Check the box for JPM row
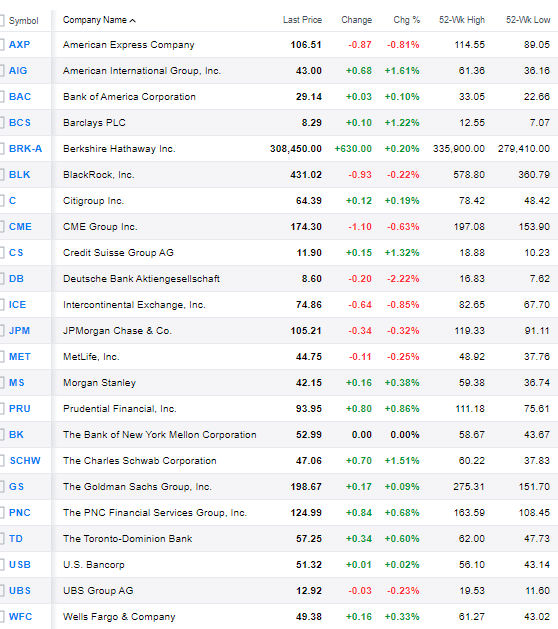 tap(2, 331)
